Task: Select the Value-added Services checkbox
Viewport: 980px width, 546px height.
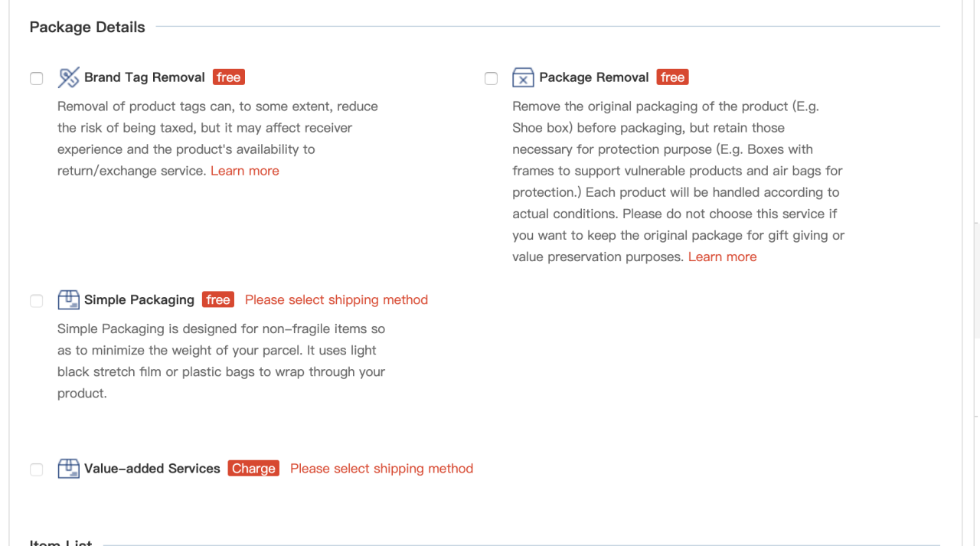Action: 37,469
